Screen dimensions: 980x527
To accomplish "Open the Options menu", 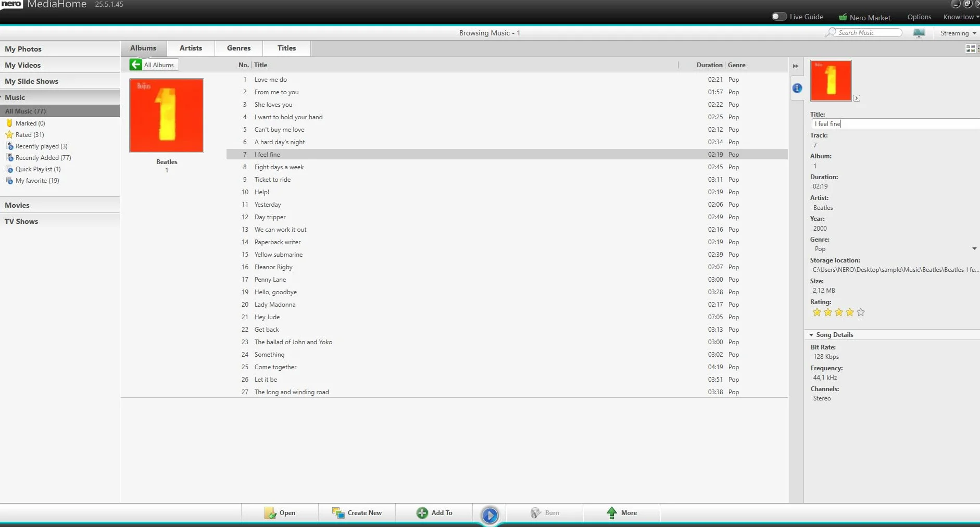I will point(919,17).
